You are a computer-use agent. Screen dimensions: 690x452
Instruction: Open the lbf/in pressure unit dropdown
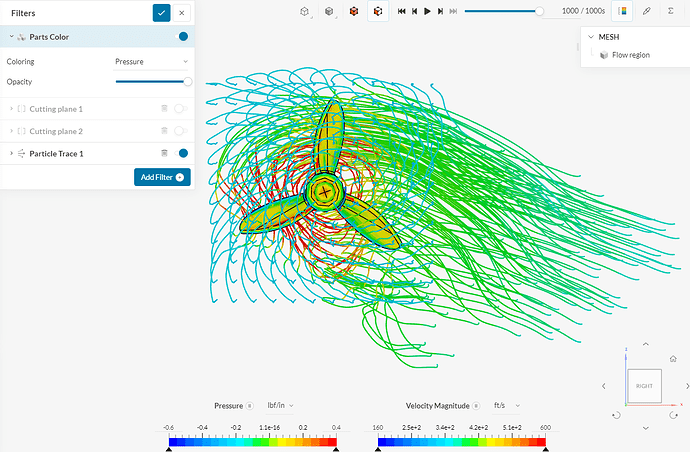[x=280, y=405]
